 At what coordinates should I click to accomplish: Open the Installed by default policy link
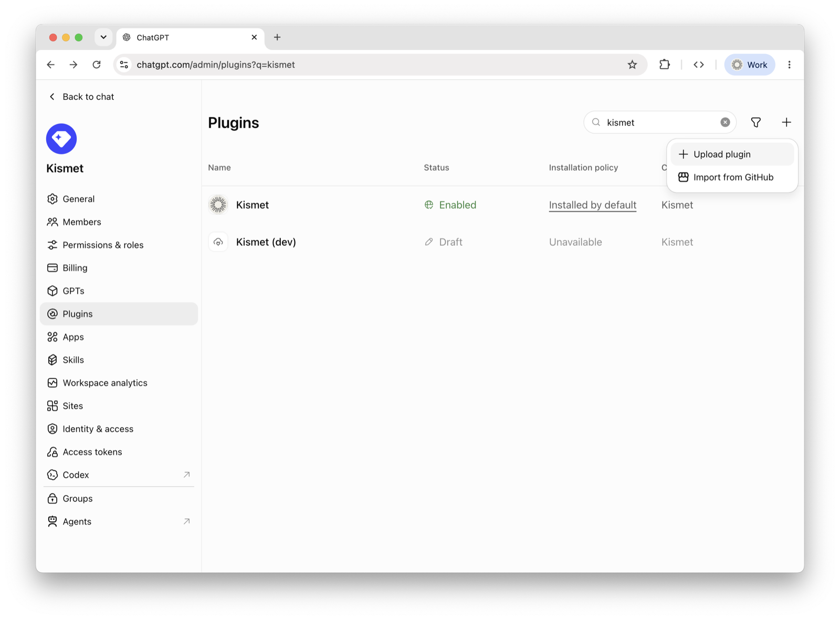593,205
